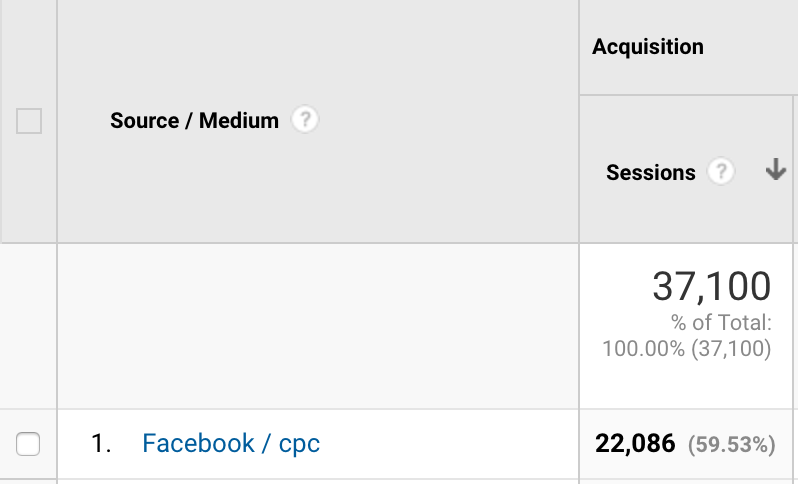
Task: Check the Facebook / cpc row checkbox
Action: [28, 444]
